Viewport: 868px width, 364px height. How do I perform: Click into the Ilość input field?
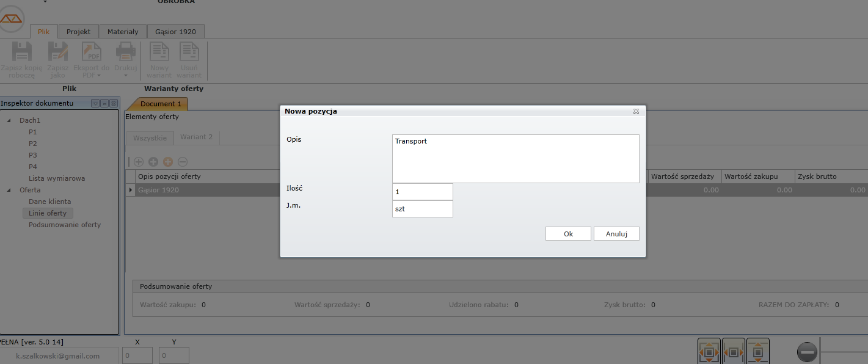pos(422,192)
